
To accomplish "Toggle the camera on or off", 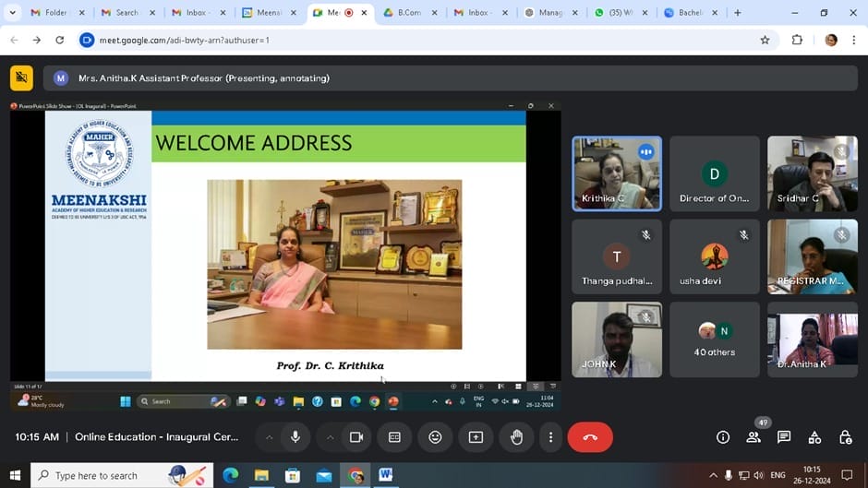I will click(356, 437).
